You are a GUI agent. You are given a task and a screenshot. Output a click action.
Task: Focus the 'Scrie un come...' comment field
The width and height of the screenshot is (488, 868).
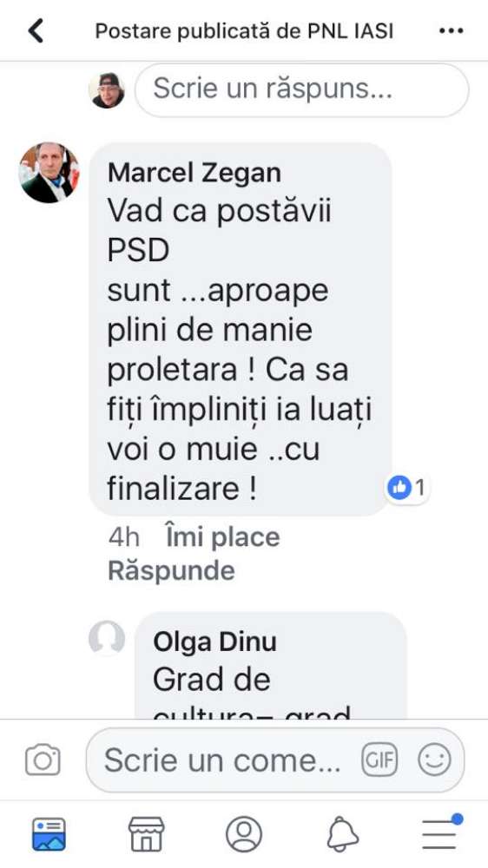(274, 760)
